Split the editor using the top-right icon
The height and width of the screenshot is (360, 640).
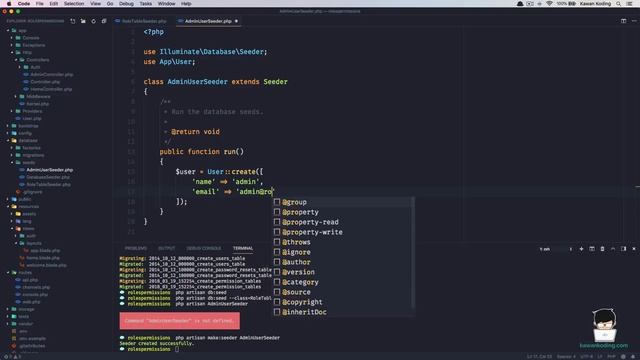click(623, 21)
